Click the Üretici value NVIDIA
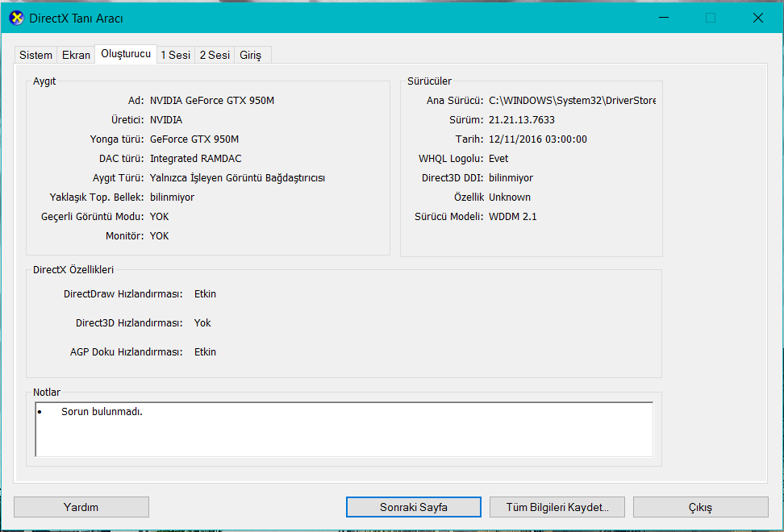 point(166,120)
